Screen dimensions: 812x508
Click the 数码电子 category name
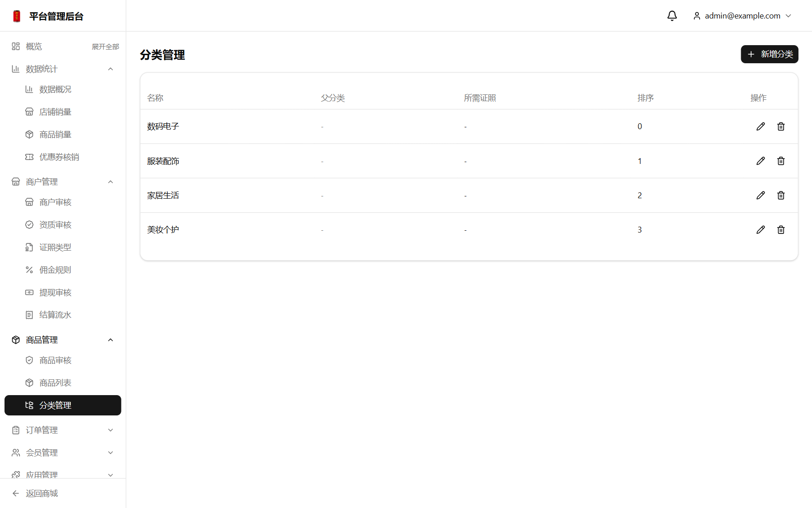click(163, 126)
